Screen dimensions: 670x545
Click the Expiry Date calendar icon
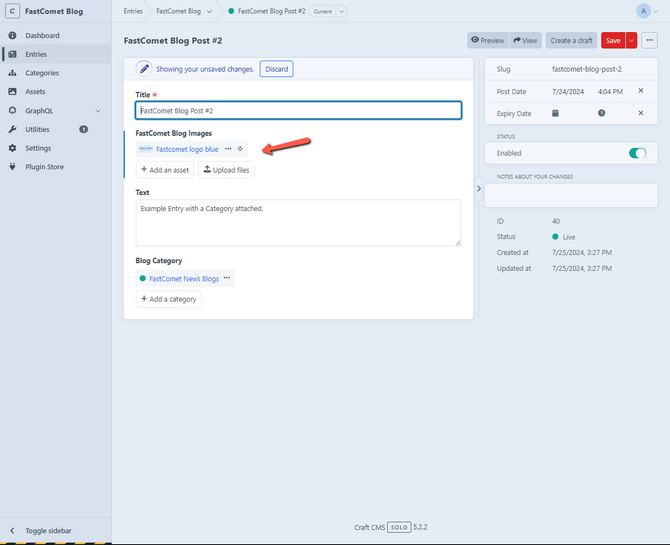click(x=555, y=113)
